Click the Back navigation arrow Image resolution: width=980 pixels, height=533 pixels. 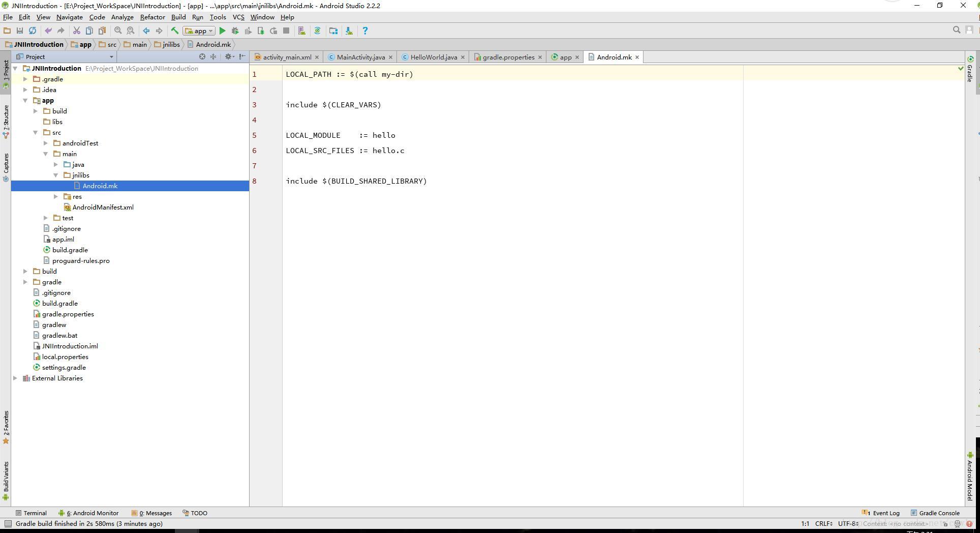coord(146,31)
